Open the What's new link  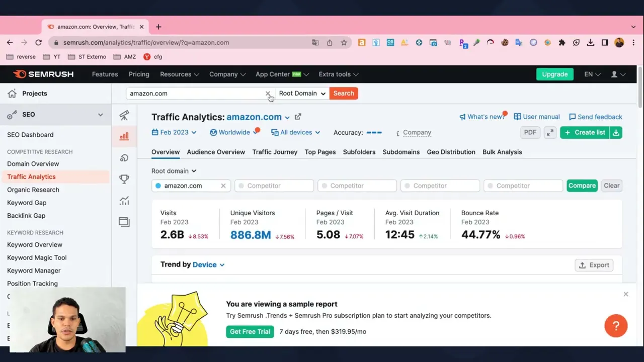coord(482,117)
